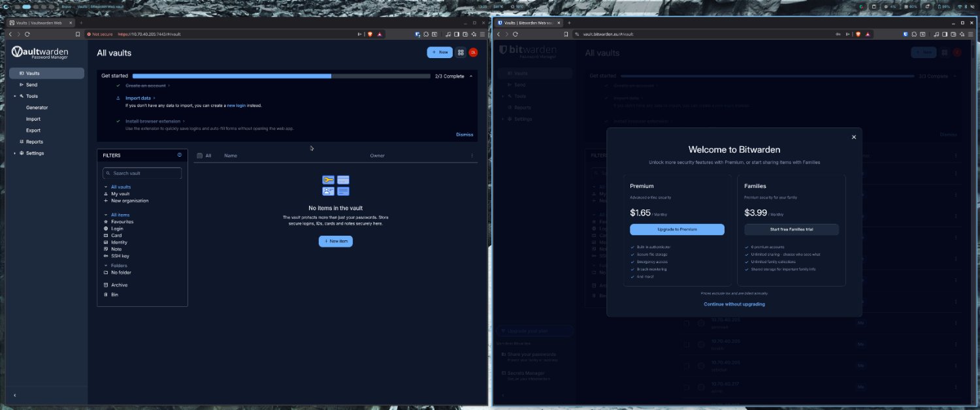Open the vault list three-dot options menu
Viewport: 980px width, 410px height.
[x=472, y=155]
